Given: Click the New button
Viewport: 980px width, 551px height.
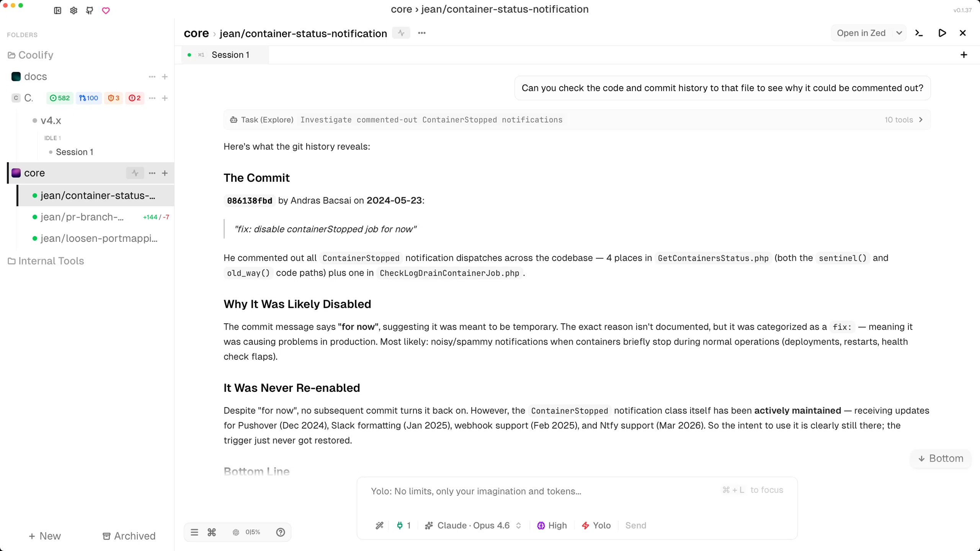Looking at the screenshot, I should click(44, 536).
